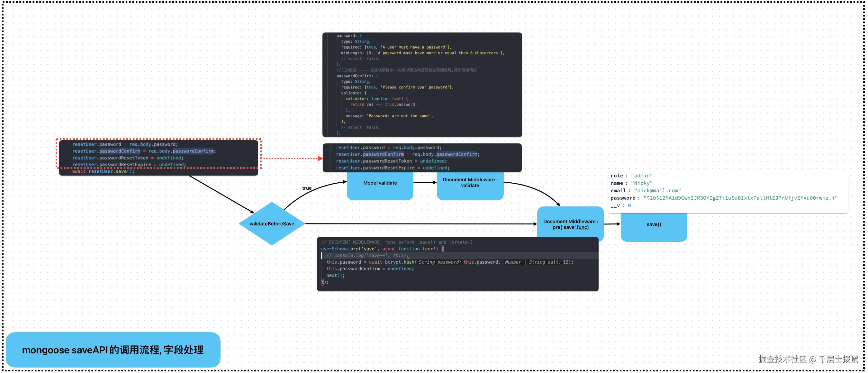Click the red dashed arrow head
Image resolution: width=868 pixels, height=373 pixels.
320,159
